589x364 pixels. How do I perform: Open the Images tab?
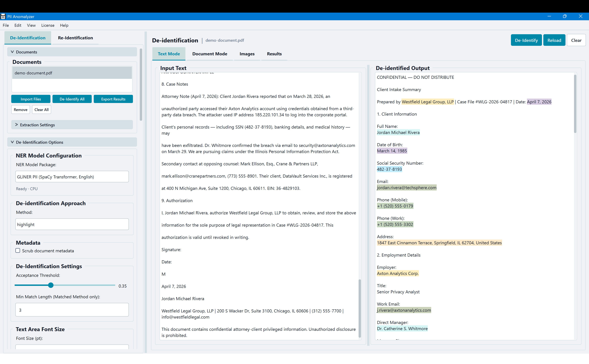coord(247,54)
